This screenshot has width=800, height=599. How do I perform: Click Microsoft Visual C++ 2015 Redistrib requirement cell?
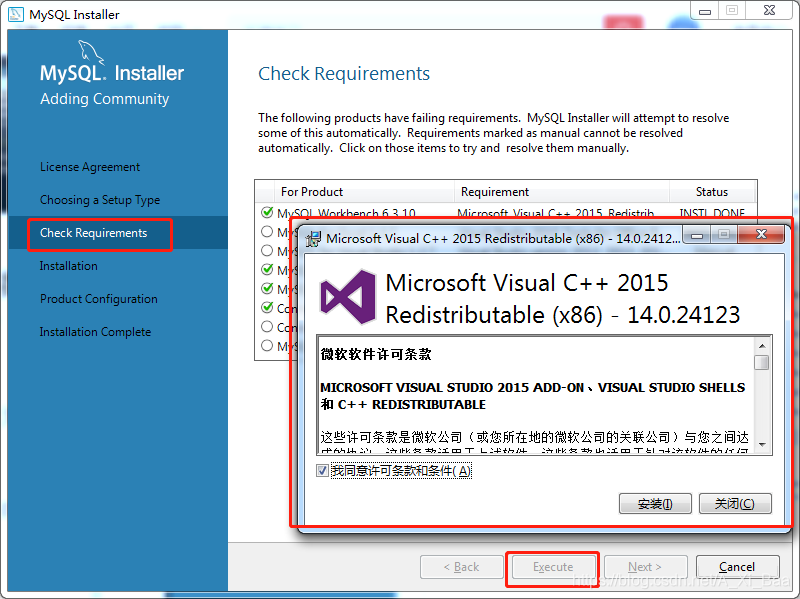556,213
